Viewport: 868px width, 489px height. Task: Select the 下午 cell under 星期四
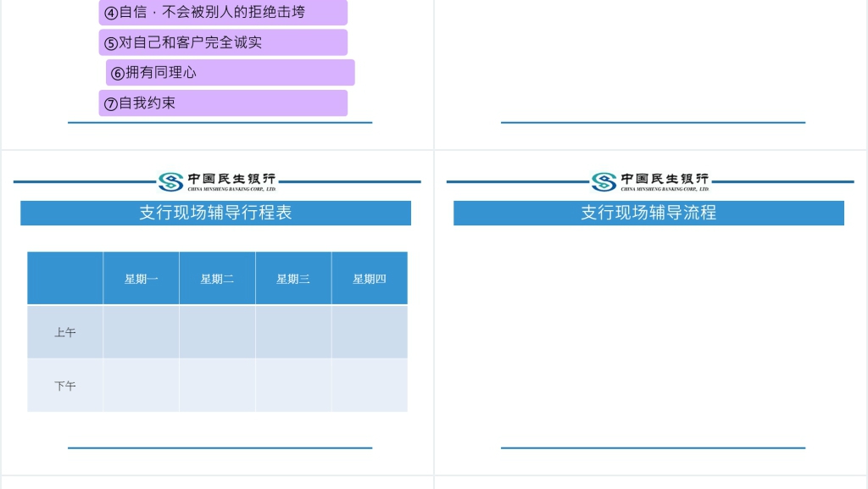coord(370,386)
